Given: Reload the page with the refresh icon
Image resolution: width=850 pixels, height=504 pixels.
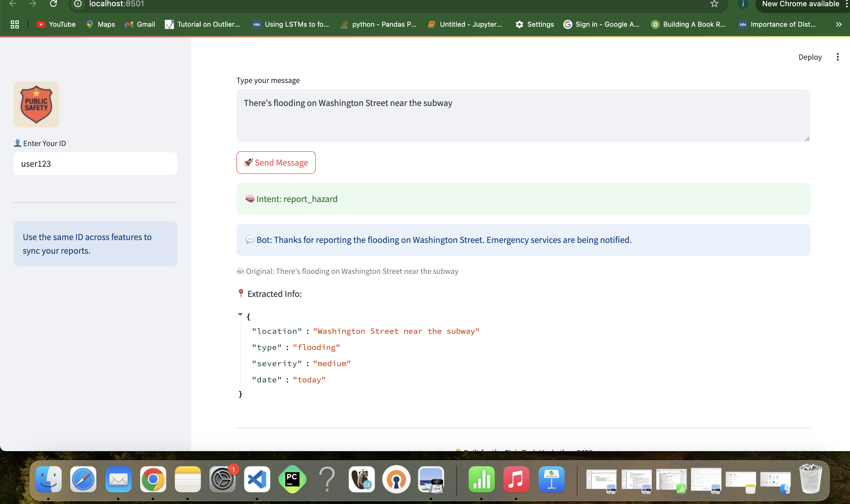Looking at the screenshot, I should [53, 4].
